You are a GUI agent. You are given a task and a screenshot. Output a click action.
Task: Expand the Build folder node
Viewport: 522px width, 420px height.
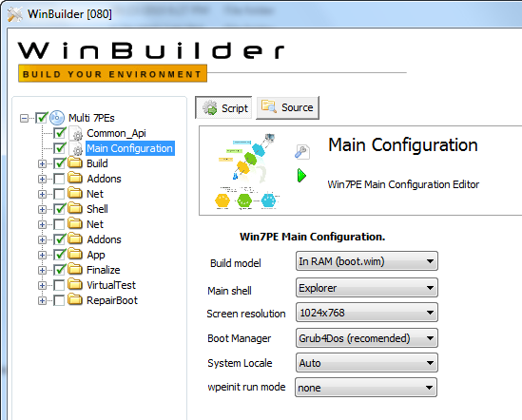(42, 163)
